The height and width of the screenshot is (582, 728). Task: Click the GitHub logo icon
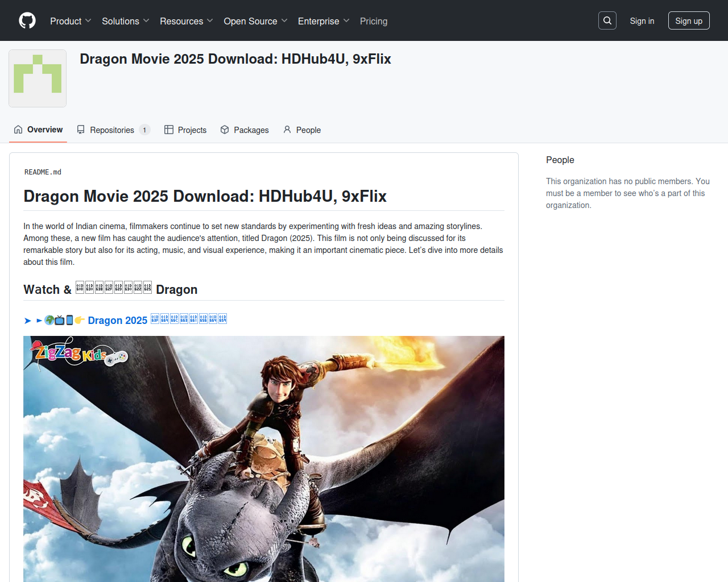27,21
